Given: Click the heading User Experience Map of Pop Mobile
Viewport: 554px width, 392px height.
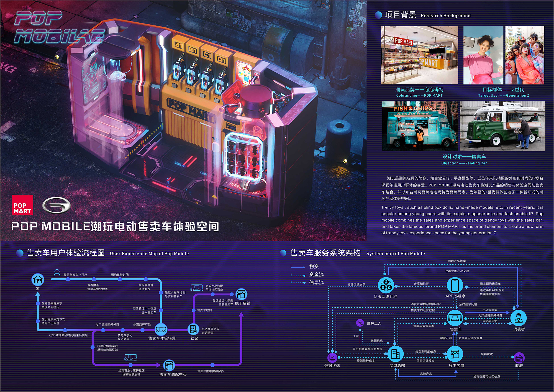Looking at the screenshot, I should click(x=149, y=253).
